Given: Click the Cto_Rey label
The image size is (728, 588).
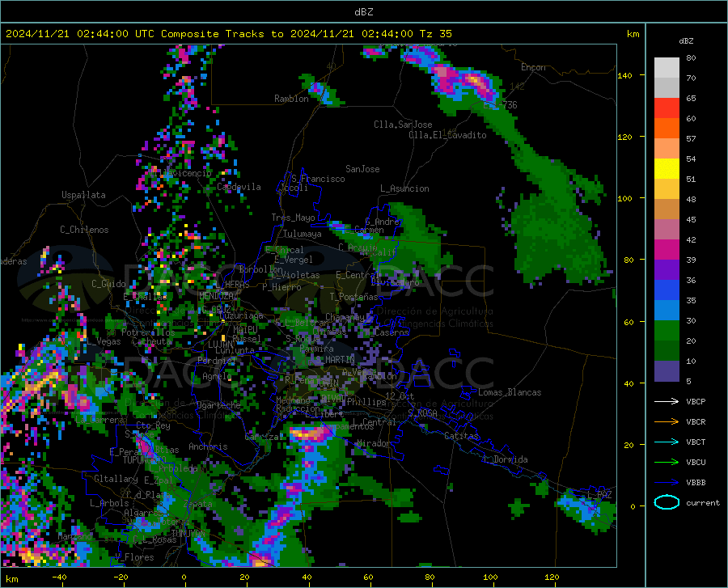Looking at the screenshot, I should click(153, 425).
